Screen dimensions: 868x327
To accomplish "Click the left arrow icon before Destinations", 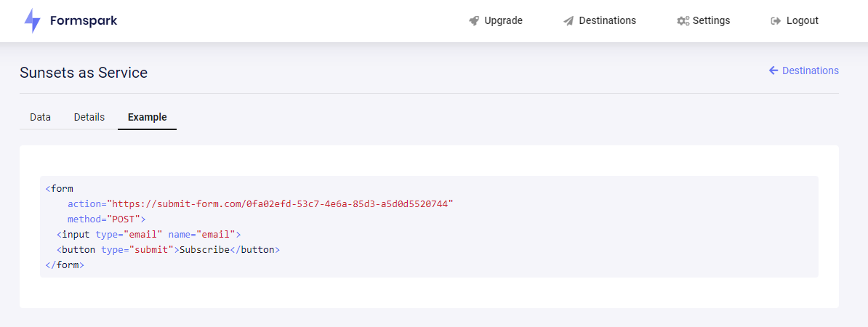I will tap(774, 70).
